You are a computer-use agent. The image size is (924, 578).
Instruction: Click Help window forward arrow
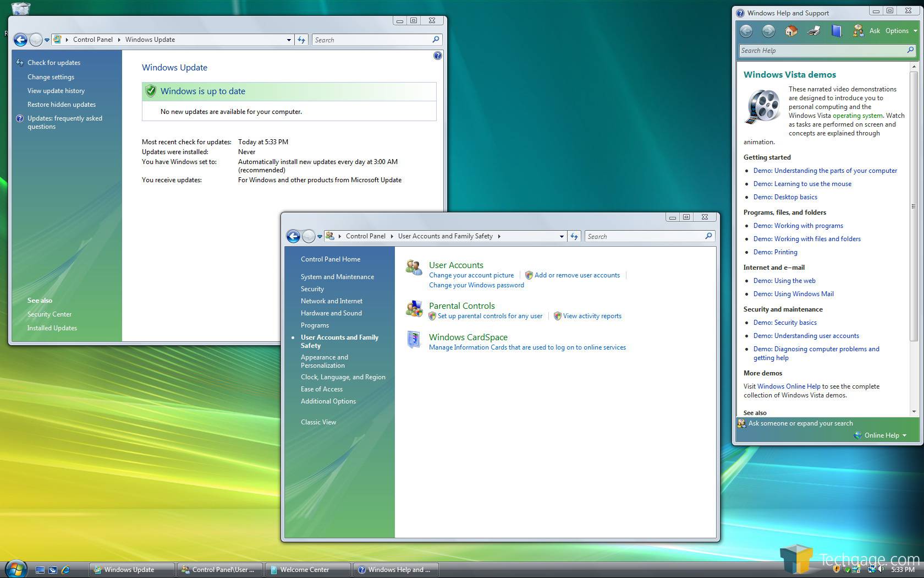(768, 31)
